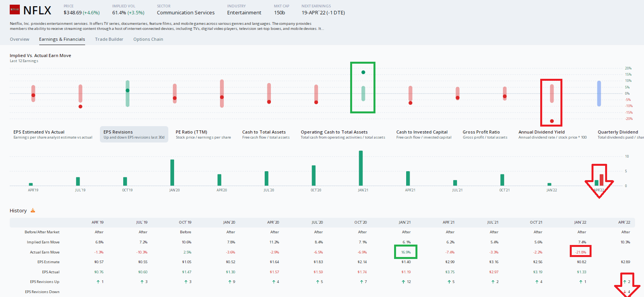Choose the PE Ratio (TTM) metric
Image resolution: width=644 pixels, height=297 pixels.
click(x=203, y=134)
